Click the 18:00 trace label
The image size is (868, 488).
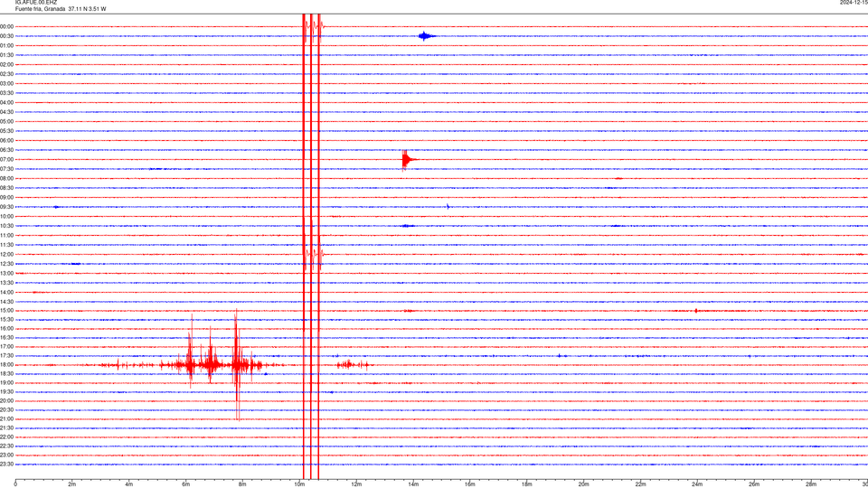7,364
